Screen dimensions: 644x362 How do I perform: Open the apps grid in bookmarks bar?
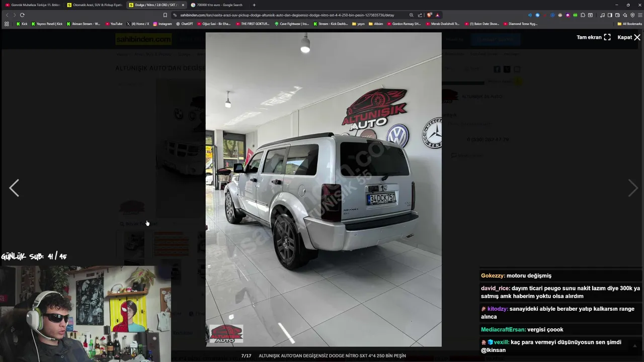(7, 24)
